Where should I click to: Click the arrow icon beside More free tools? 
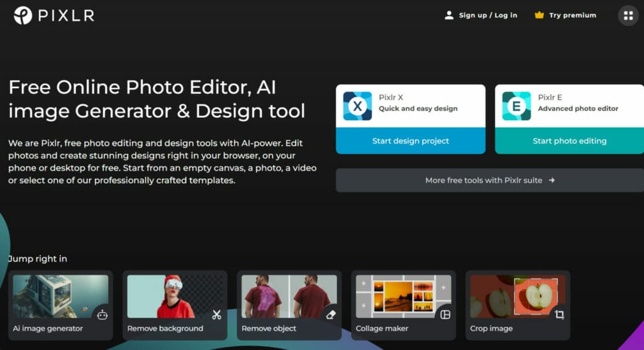pyautogui.click(x=552, y=180)
